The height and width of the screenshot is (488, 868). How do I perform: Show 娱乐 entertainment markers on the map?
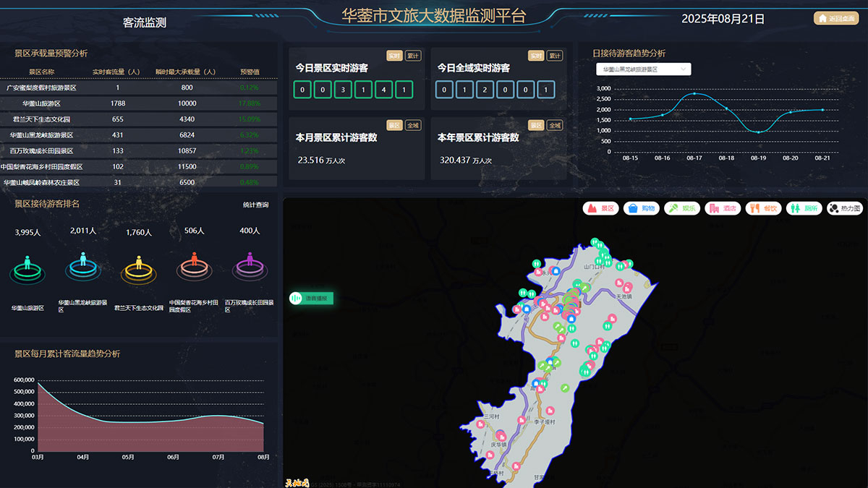click(681, 208)
